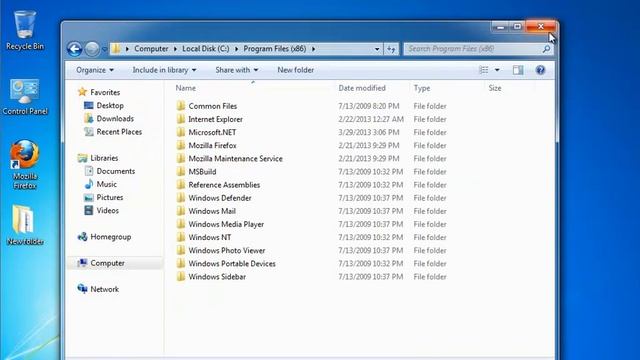Expand breadcrumb arrow after Local Disk (C:)

[236, 49]
